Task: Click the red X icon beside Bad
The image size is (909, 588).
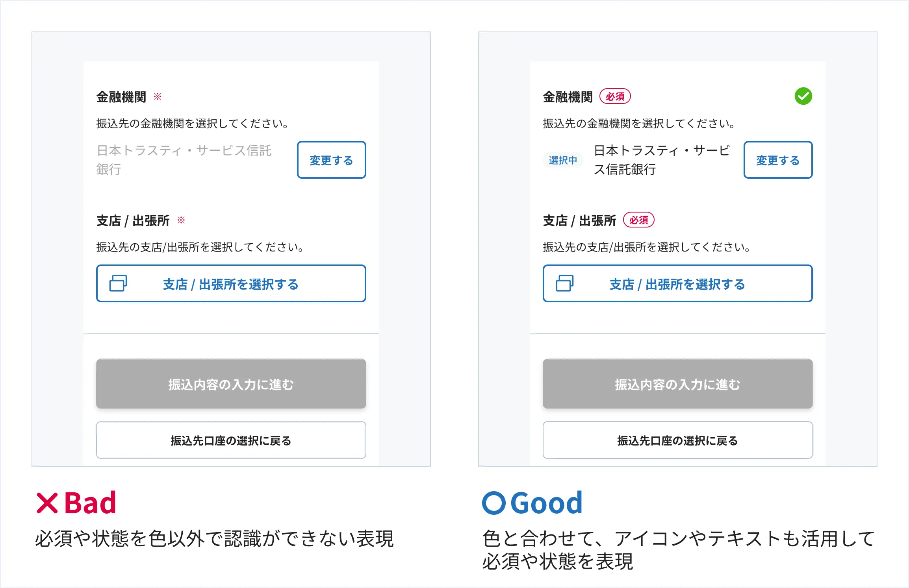Action: (47, 503)
